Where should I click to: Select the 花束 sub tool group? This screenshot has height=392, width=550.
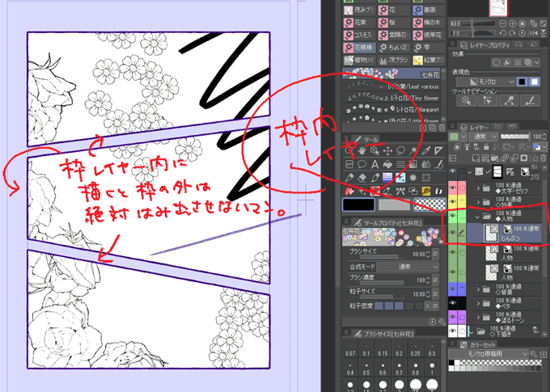(359, 23)
